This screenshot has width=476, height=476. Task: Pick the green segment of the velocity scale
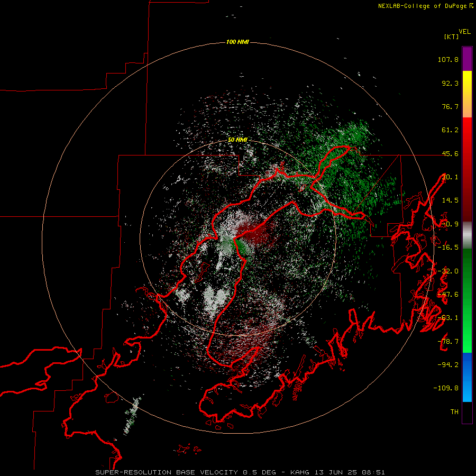[x=467, y=300]
